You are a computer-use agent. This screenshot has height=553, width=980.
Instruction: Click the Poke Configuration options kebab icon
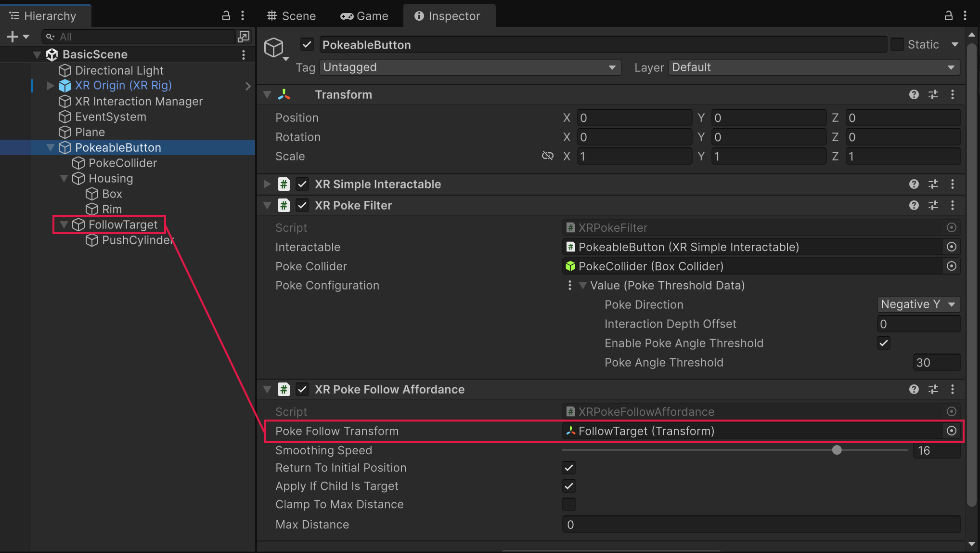(570, 285)
